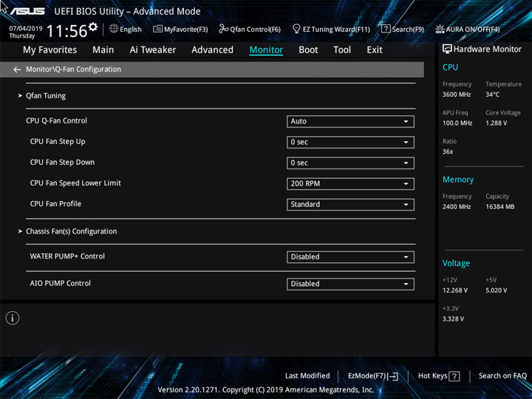
Task: Open the Tool tab
Action: coord(342,50)
